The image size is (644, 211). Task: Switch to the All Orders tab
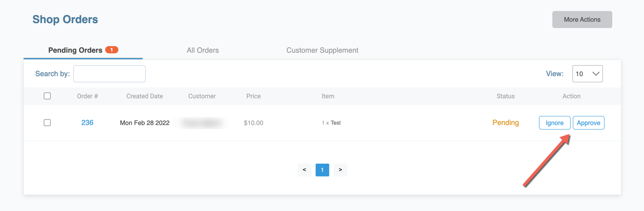pos(202,50)
